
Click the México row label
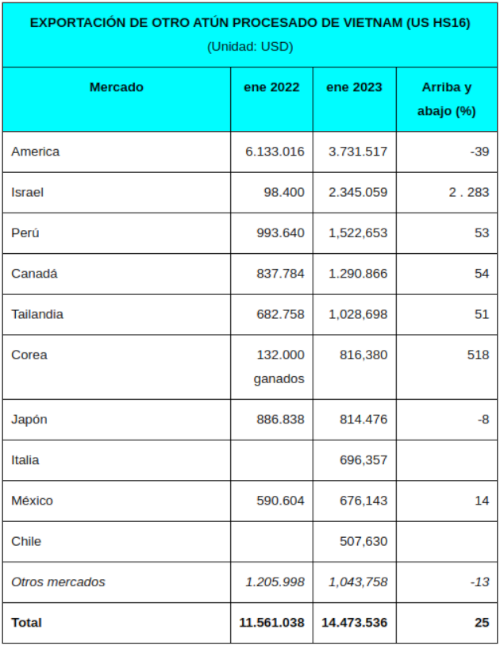tap(32, 501)
